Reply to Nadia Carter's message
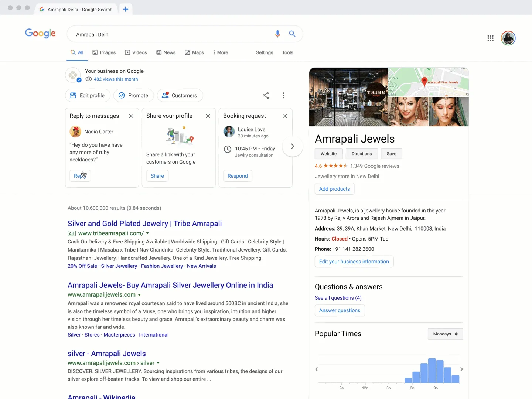Image resolution: width=532 pixels, height=399 pixels. pos(80,176)
